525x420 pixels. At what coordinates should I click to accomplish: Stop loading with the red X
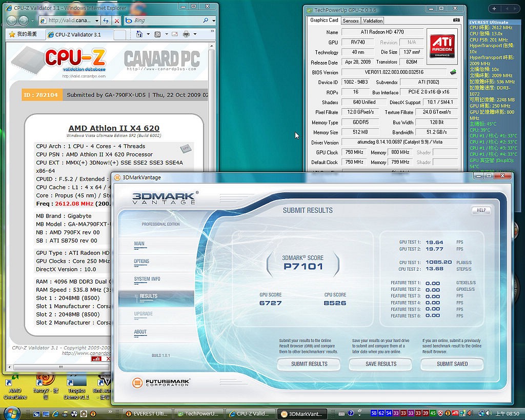116,21
